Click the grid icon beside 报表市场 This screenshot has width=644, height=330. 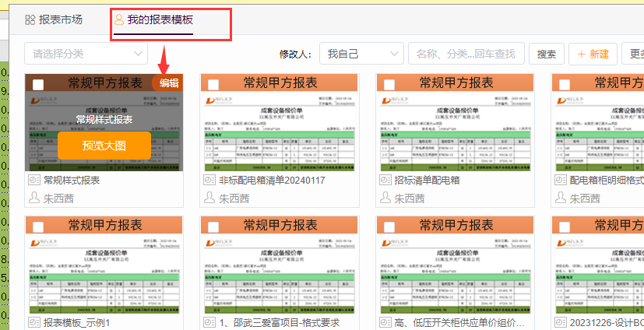(x=30, y=19)
